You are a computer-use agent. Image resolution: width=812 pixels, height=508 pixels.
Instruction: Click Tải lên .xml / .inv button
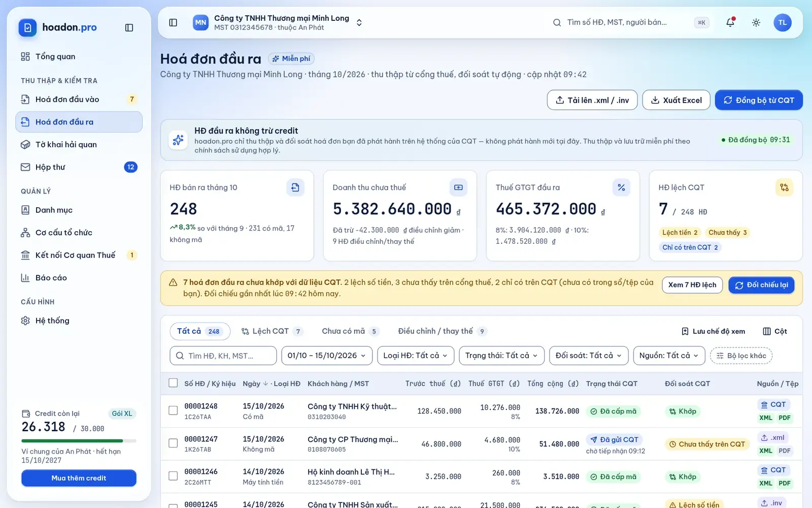pyautogui.click(x=592, y=100)
